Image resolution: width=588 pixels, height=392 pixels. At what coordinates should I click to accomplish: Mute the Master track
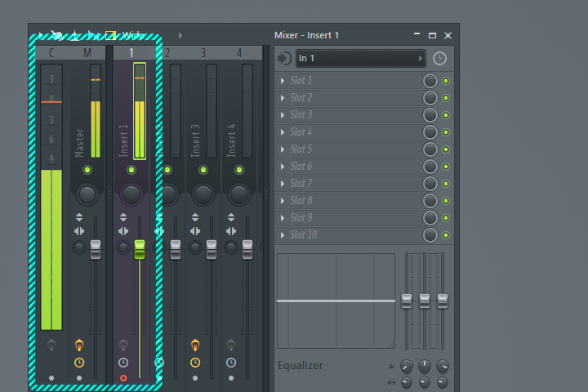point(87,170)
